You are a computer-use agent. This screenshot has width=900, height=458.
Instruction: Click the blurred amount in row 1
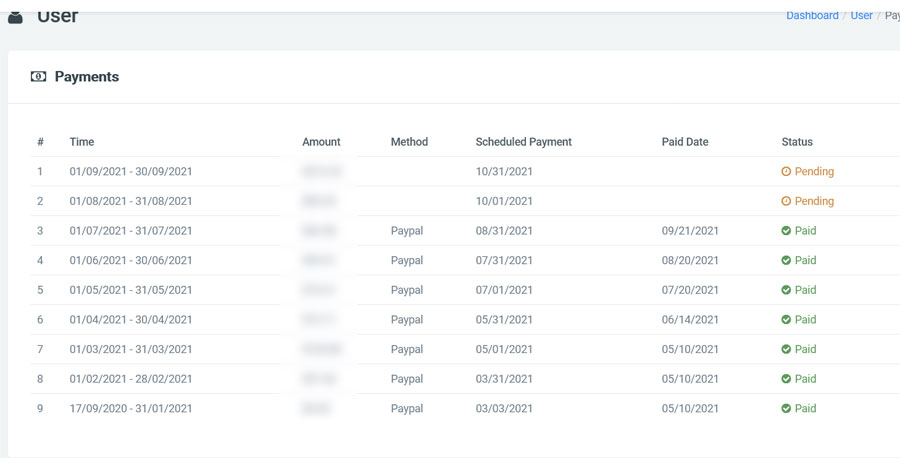(321, 172)
